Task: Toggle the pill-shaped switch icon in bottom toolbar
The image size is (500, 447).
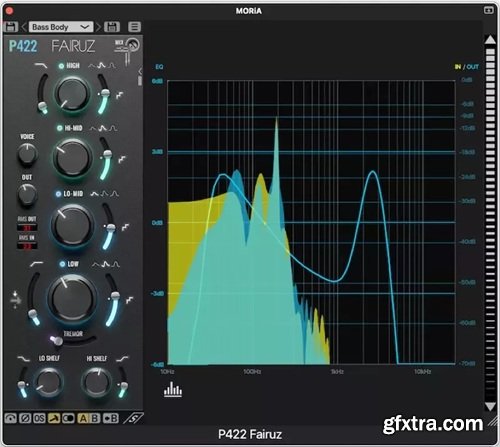Action: click(x=68, y=418)
